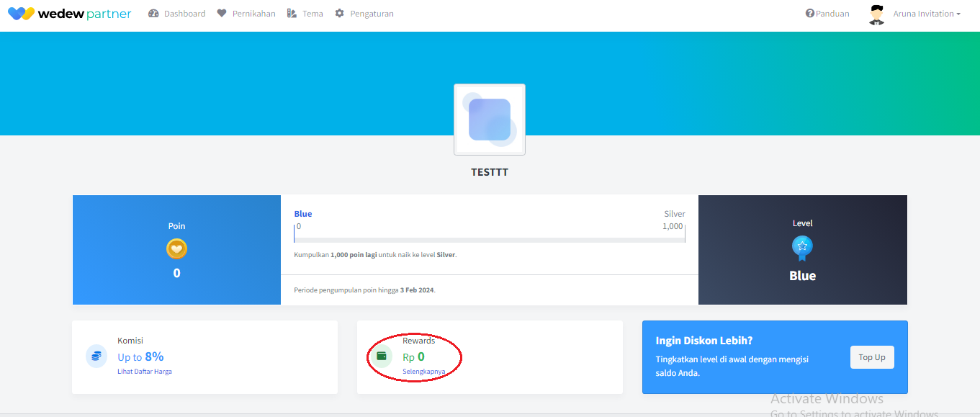Click the user avatar in navbar
The image size is (980, 417).
(x=876, y=14)
